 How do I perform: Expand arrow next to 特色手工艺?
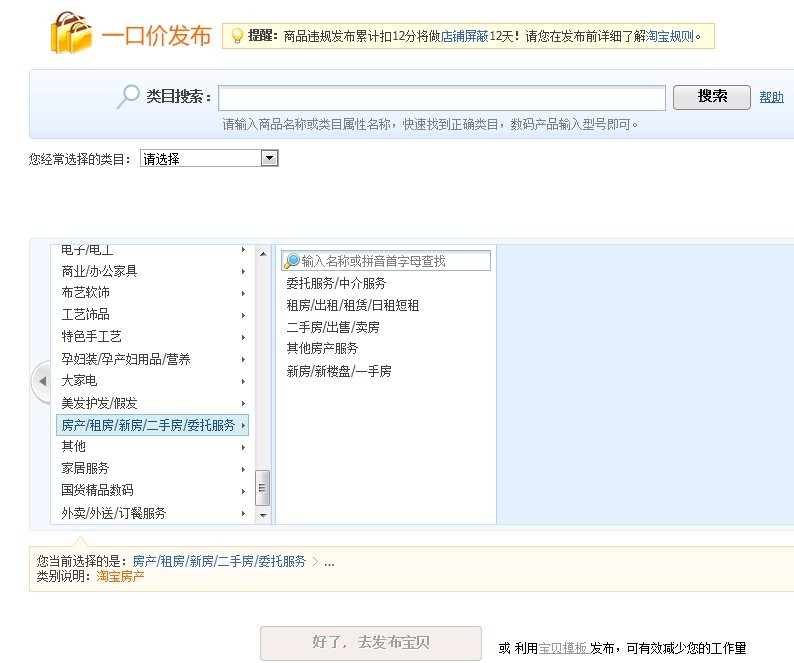243,337
